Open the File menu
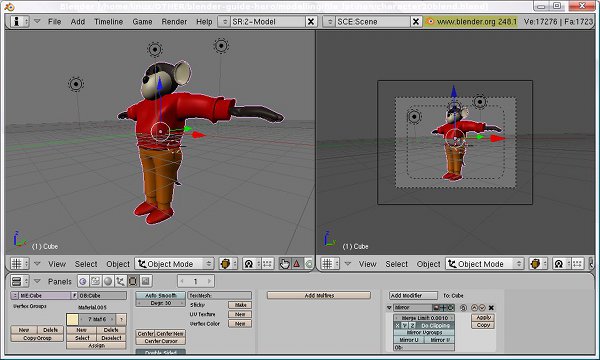Viewport: 600px width, 360px height. [x=54, y=22]
